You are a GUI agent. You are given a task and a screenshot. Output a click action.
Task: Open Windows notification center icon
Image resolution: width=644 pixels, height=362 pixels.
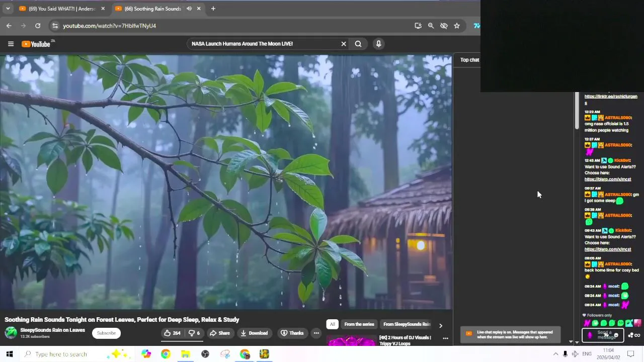pos(631,354)
